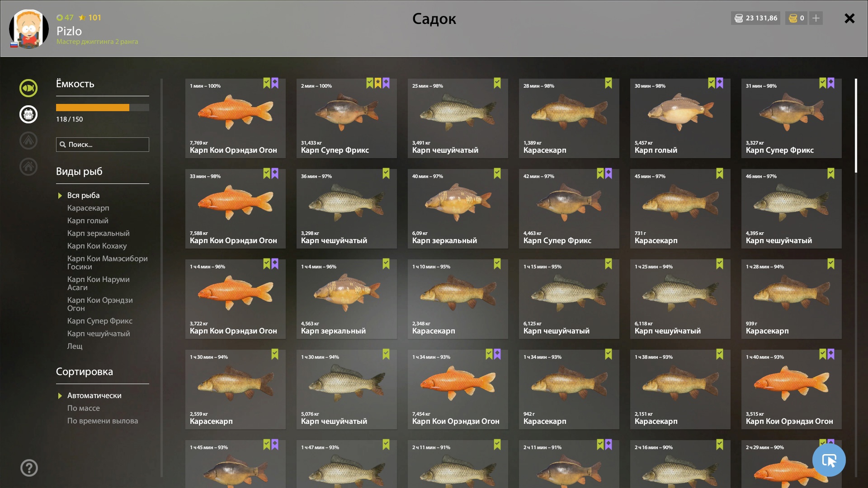Toggle purple bookmark on 7,769 кг Карп Кои
The image size is (868, 488).
coord(275,83)
